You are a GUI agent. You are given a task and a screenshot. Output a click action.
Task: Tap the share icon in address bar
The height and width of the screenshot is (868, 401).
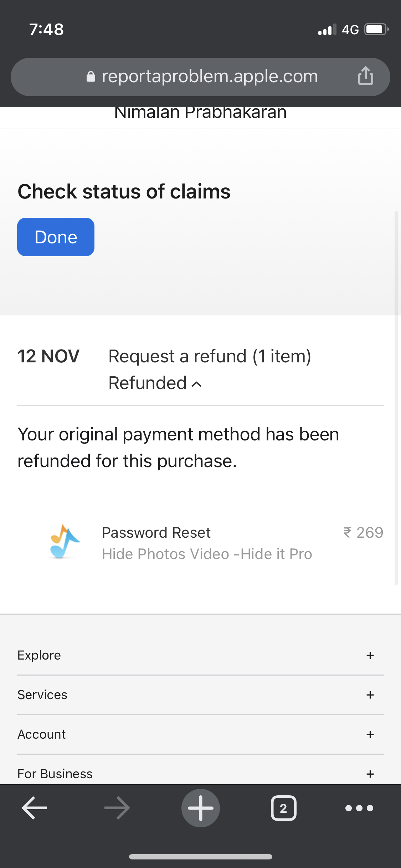[x=365, y=76]
